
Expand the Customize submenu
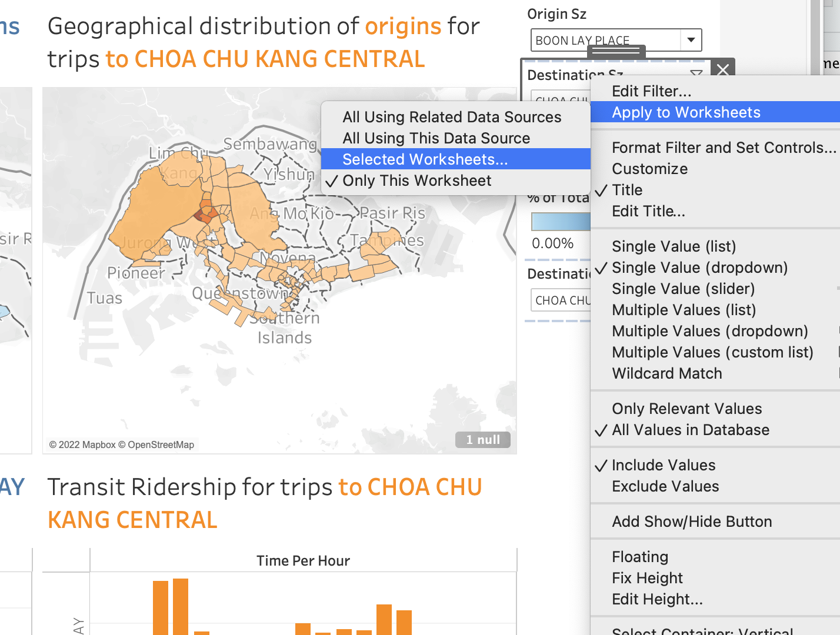pyautogui.click(x=649, y=169)
